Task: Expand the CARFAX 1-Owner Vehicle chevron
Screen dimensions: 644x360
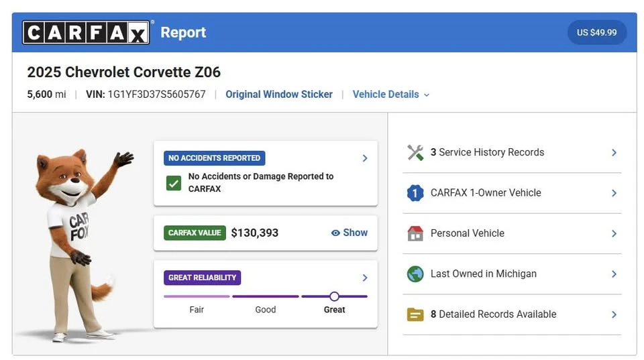Action: tap(614, 193)
